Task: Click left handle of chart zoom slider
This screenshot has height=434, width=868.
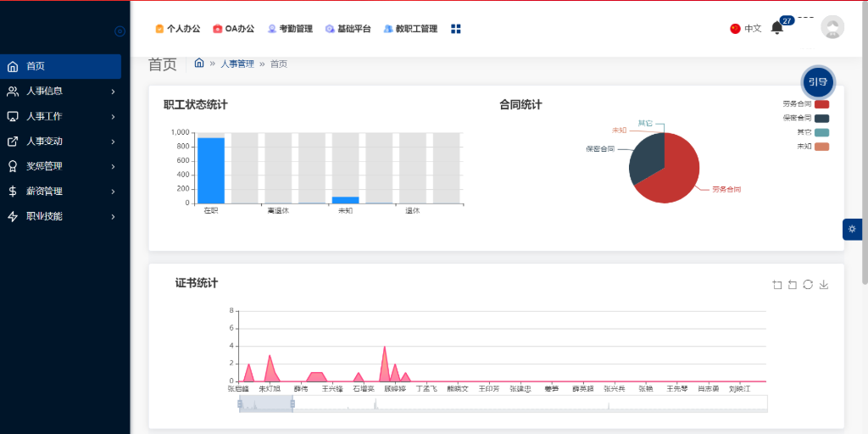Action: [240, 404]
